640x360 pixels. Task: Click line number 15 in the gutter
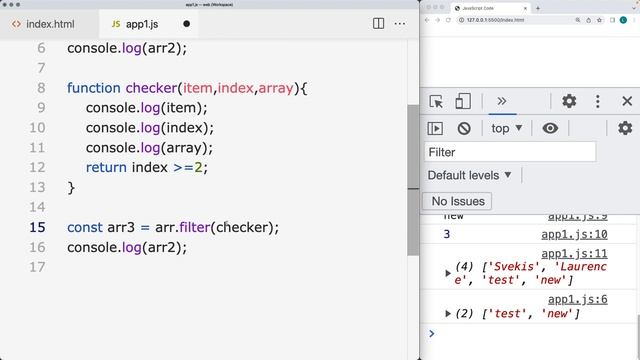tap(37, 227)
